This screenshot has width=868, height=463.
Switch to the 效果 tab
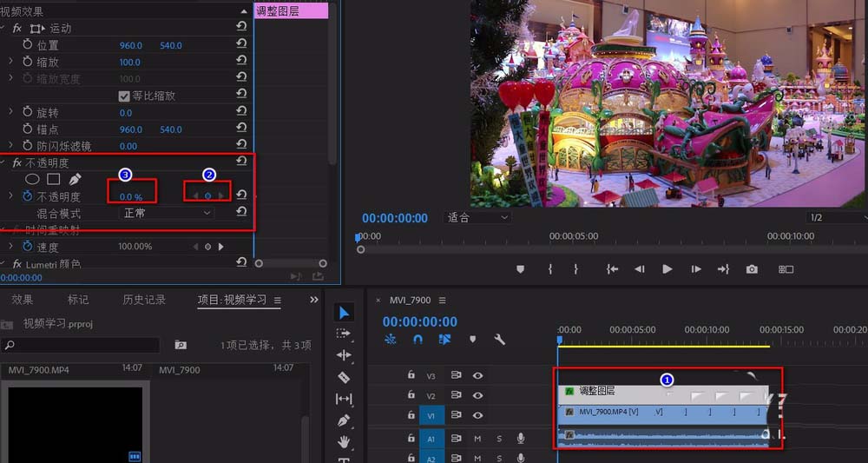[23, 300]
